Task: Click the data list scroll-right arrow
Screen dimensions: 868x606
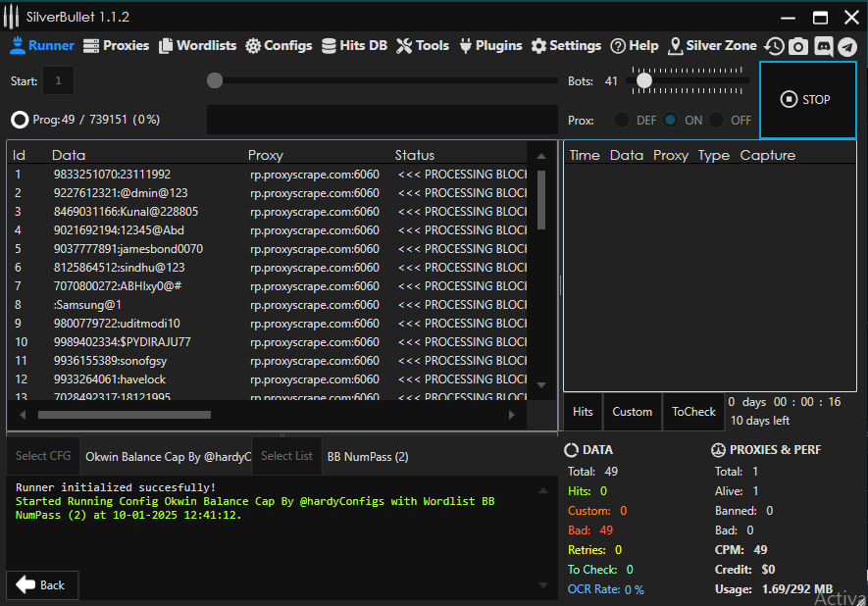Action: pyautogui.click(x=511, y=415)
